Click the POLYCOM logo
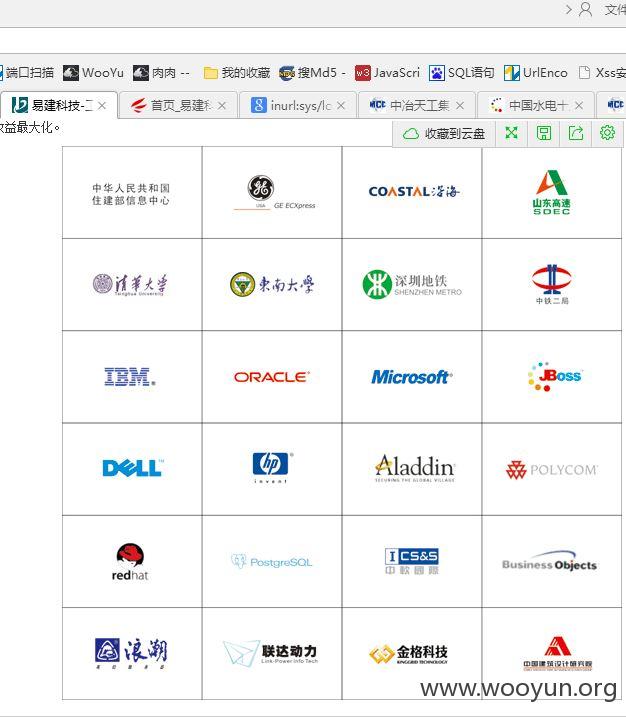Screen dimensions: 626x717 click(x=551, y=470)
